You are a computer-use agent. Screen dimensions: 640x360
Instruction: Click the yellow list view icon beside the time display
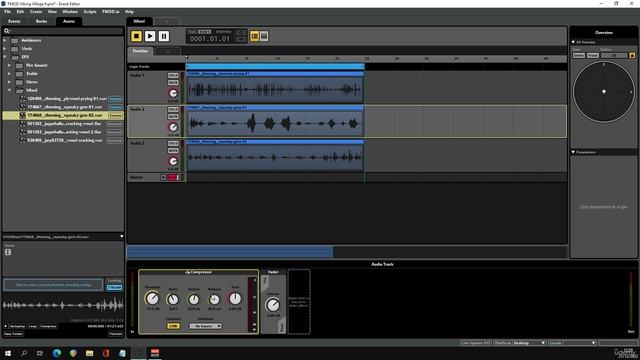click(x=254, y=36)
